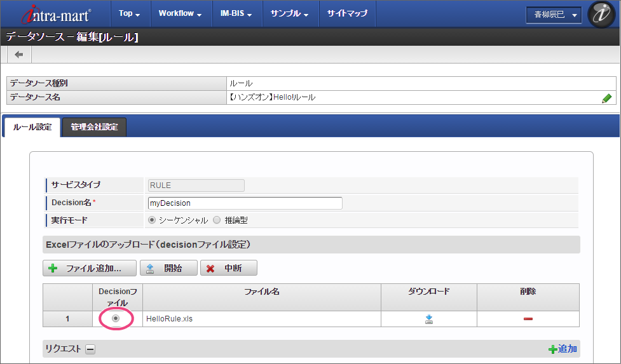Image resolution: width=621 pixels, height=364 pixels.
Task: Click the Decision名 input field
Action: pos(245,203)
